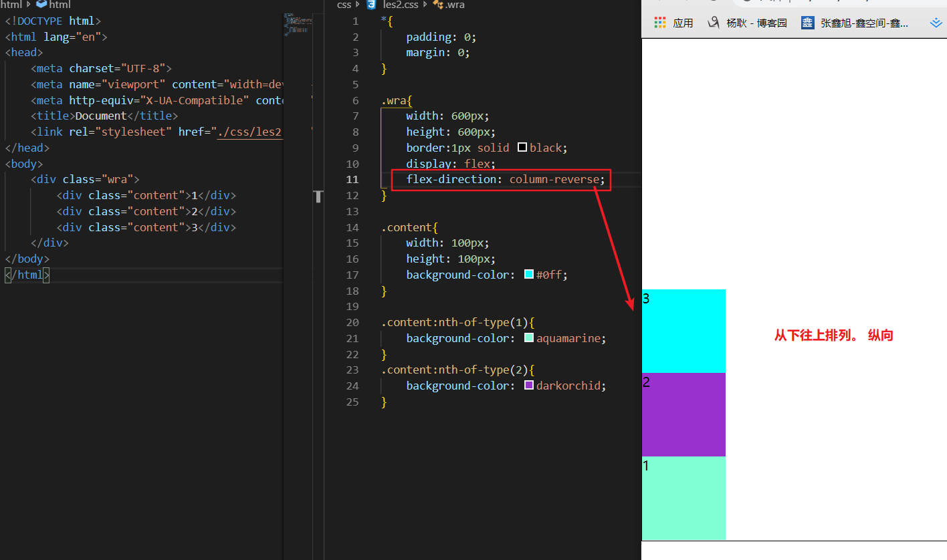The width and height of the screenshot is (947, 560).
Task: Click the darkorchid color swatch
Action: pyautogui.click(x=529, y=386)
